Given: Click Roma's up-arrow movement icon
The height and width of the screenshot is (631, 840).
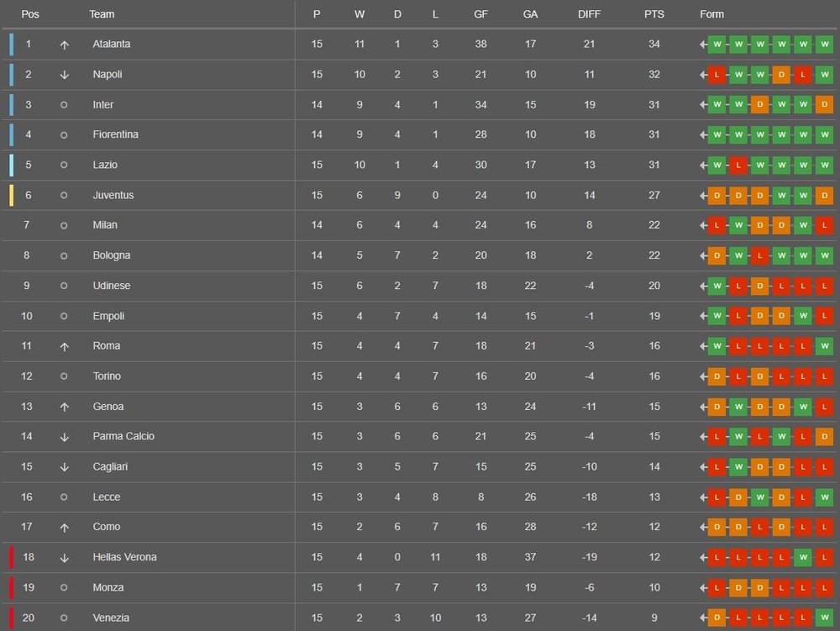Looking at the screenshot, I should tap(64, 346).
